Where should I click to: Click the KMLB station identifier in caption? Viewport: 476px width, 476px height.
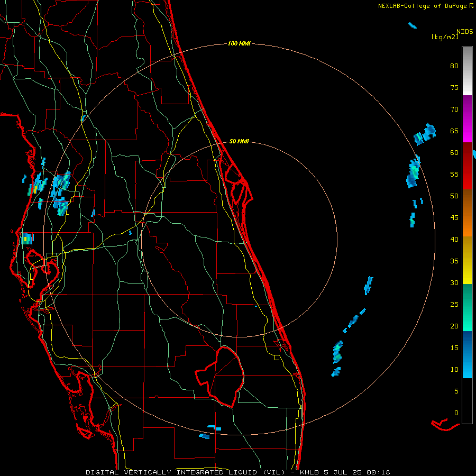(x=310, y=472)
